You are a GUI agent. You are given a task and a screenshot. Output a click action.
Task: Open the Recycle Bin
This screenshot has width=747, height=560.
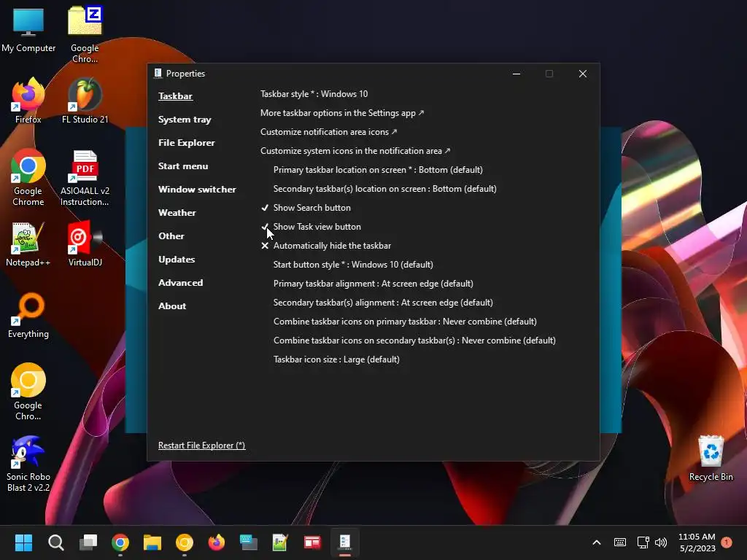(x=711, y=459)
